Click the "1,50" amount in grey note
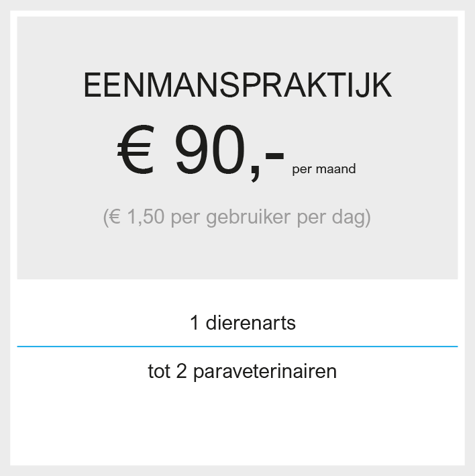 146,217
